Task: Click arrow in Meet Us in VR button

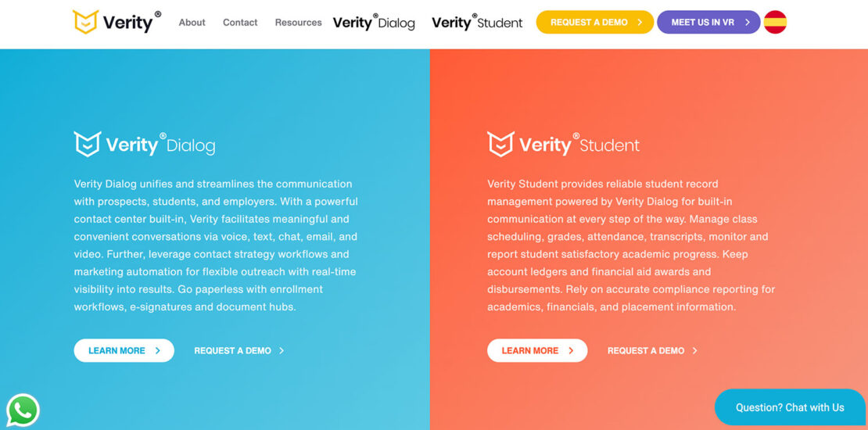Action: tap(748, 22)
